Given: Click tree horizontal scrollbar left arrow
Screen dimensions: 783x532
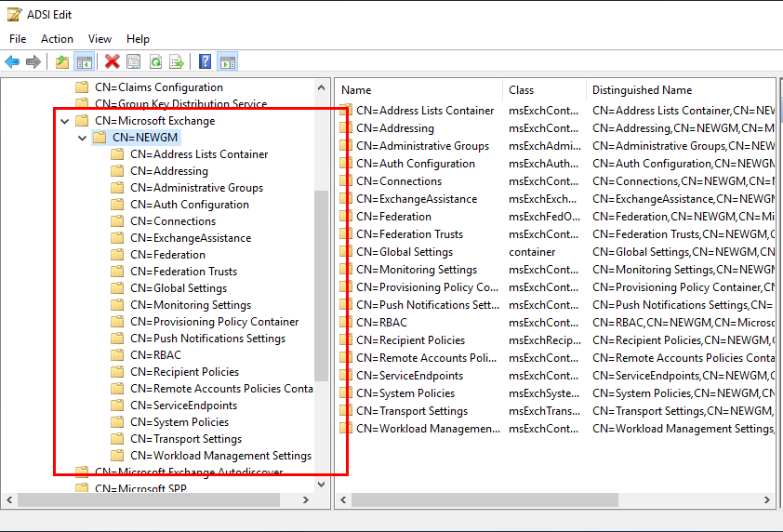Looking at the screenshot, I should pos(9,500).
